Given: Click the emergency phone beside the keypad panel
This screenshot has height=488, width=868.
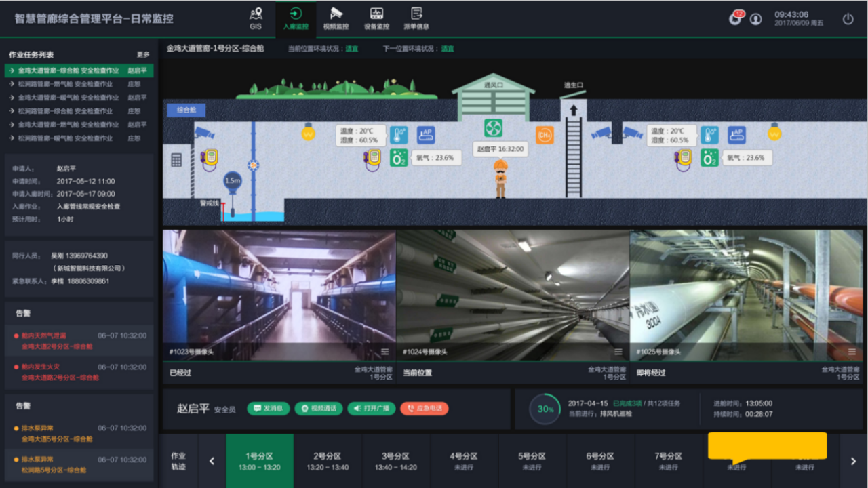Looking at the screenshot, I should 210,160.
